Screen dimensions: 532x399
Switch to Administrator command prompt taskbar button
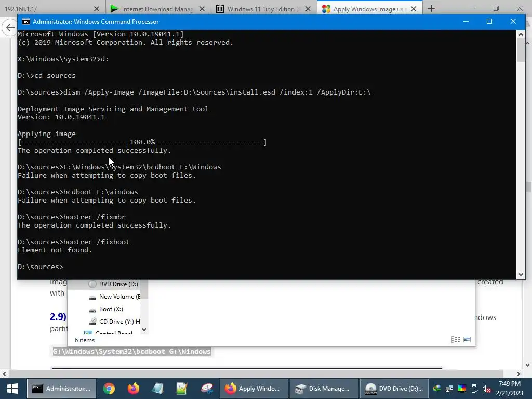tap(61, 389)
